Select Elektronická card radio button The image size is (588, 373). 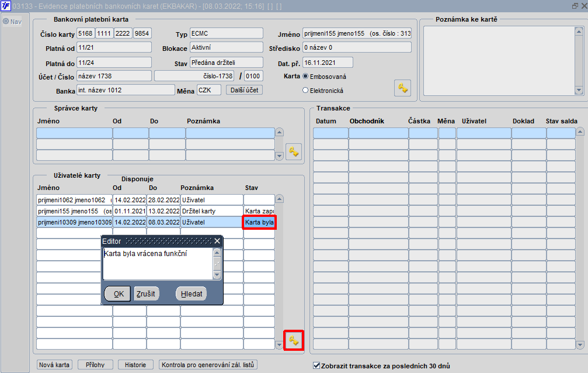point(305,91)
